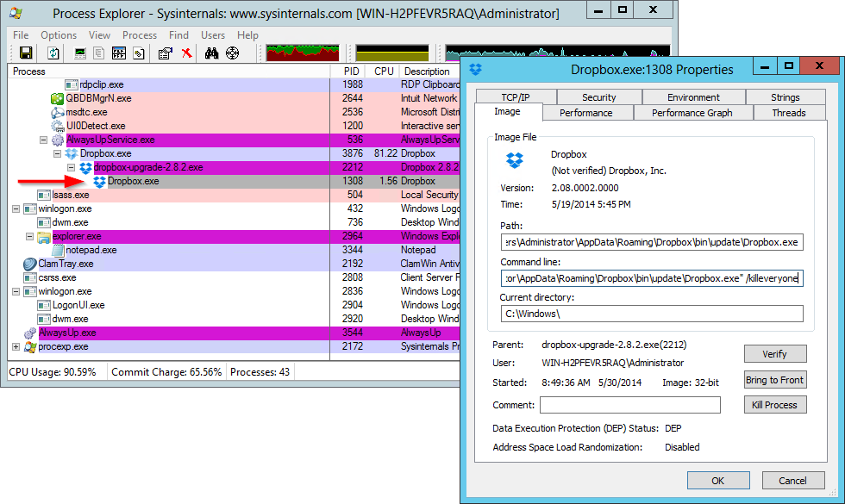845x504 pixels.
Task: Click the Show Process Tree toolbar icon
Action: tap(98, 53)
